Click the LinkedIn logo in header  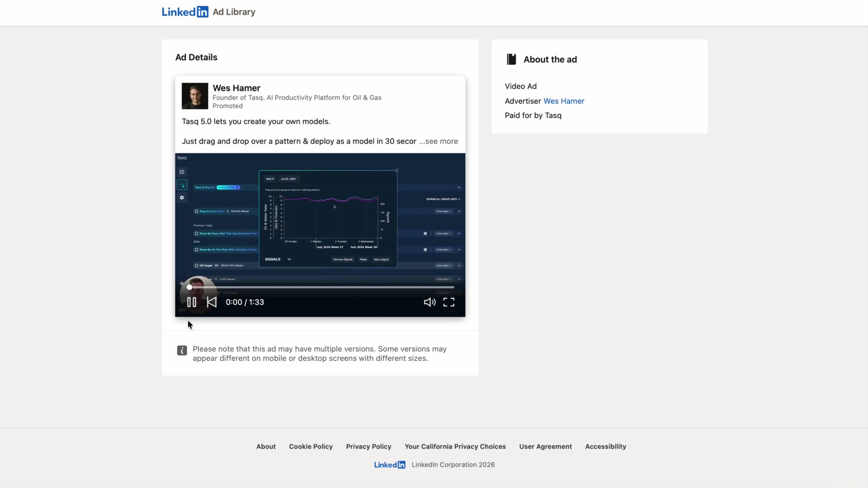185,12
